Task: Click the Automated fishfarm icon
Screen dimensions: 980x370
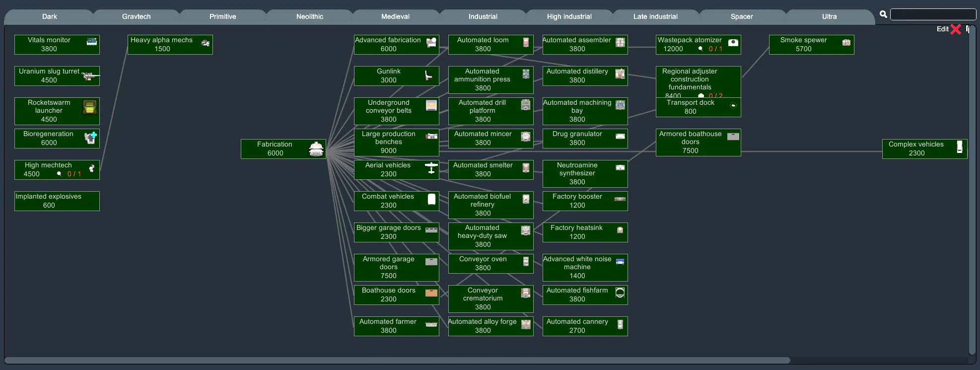Action: pos(620,293)
